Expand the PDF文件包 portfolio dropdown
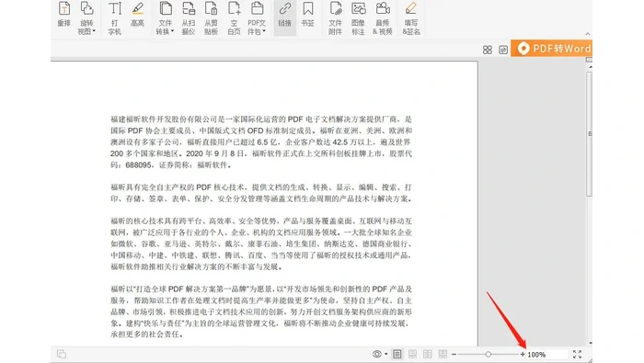Image resolution: width=644 pixels, height=363 pixels. pyautogui.click(x=257, y=18)
